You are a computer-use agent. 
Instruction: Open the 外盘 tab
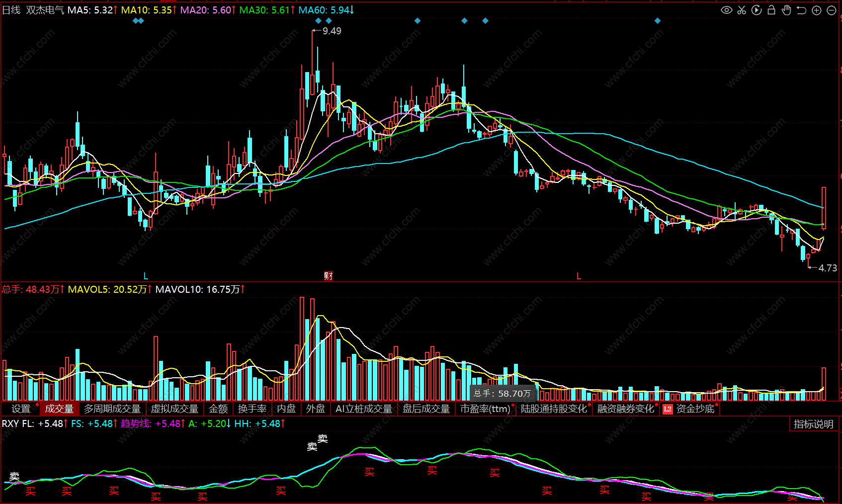point(316,409)
